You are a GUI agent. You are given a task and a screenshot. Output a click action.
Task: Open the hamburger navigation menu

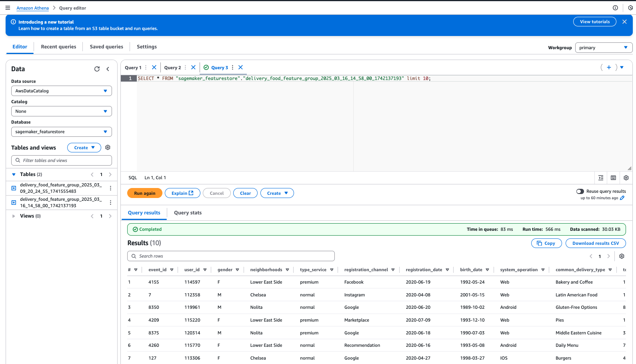(8, 8)
